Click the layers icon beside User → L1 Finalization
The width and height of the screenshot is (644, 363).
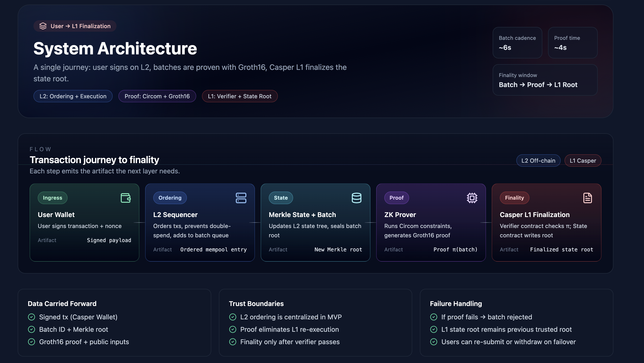pos(43,26)
